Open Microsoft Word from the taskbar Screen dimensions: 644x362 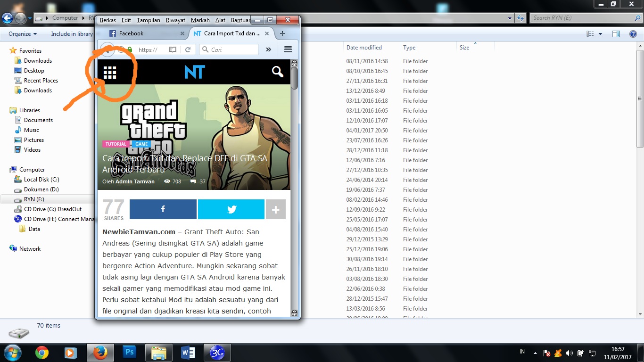[x=188, y=352]
